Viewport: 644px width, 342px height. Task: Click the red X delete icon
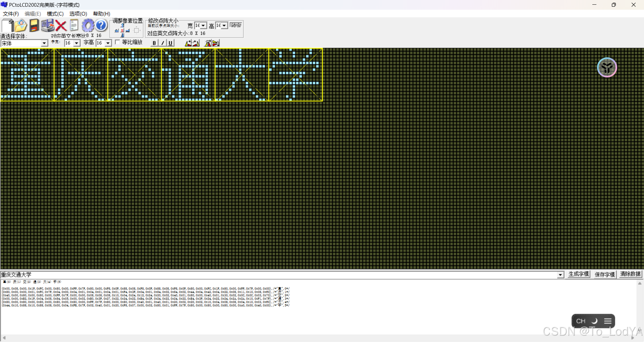[61, 25]
